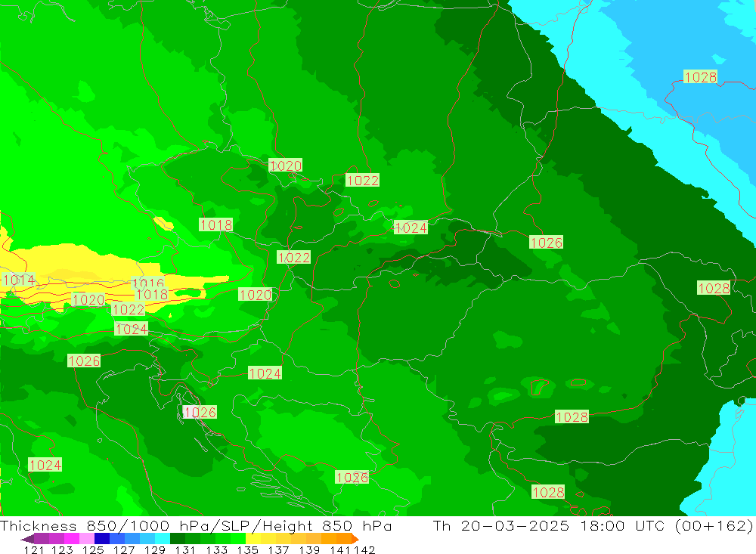Click the orange arrow at legend's end
The width and height of the screenshot is (756, 554).
(355, 539)
